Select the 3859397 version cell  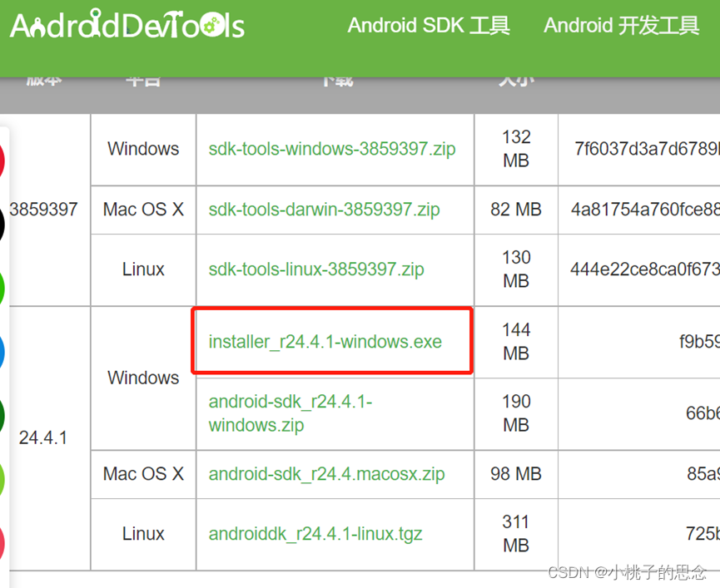(43, 209)
